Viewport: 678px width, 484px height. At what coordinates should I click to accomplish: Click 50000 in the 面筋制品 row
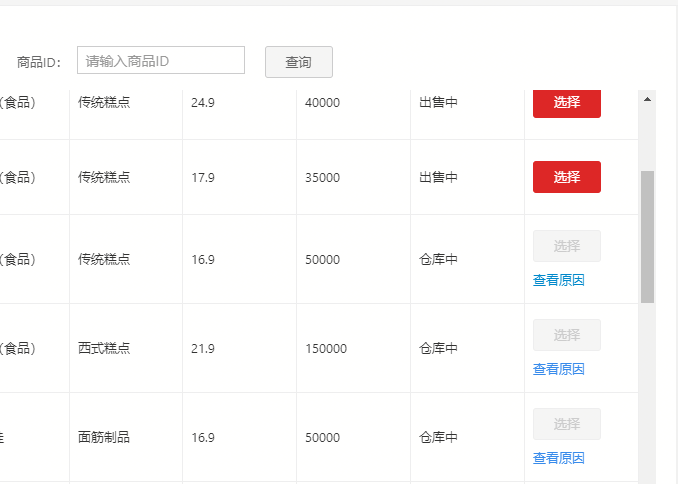tap(323, 438)
